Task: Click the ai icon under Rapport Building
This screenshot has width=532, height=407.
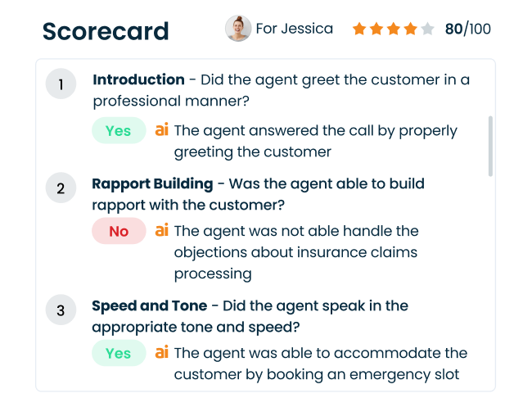Action: 162,231
